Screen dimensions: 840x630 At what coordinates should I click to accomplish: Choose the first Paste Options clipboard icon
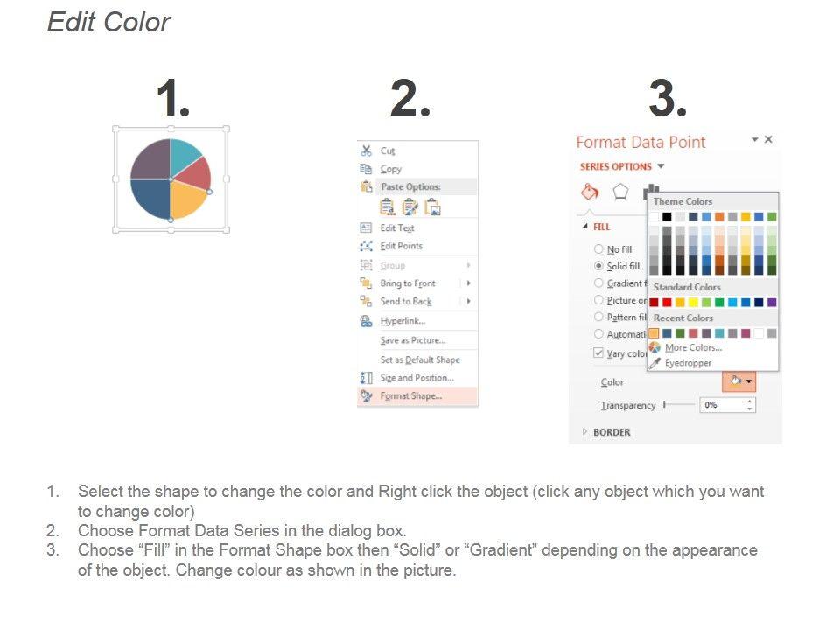[388, 206]
